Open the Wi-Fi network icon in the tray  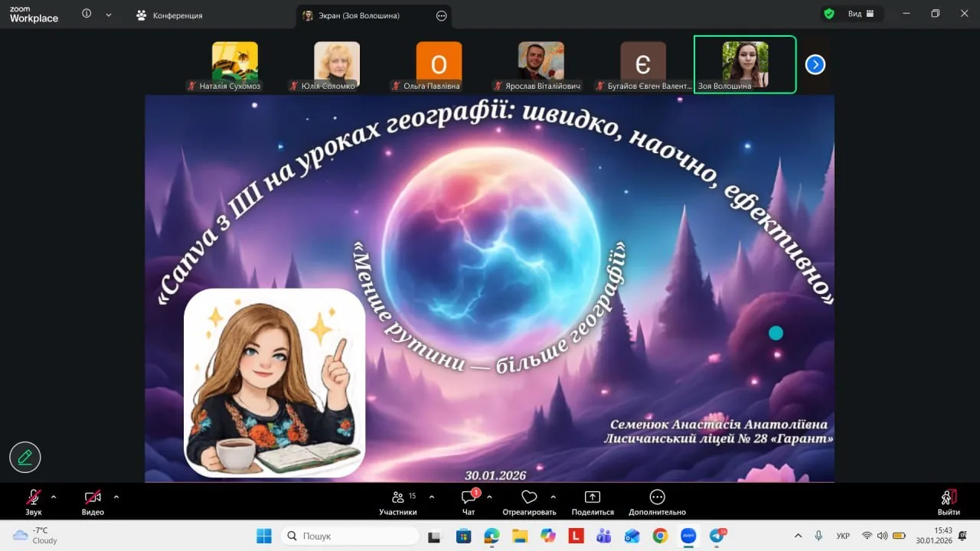(867, 536)
